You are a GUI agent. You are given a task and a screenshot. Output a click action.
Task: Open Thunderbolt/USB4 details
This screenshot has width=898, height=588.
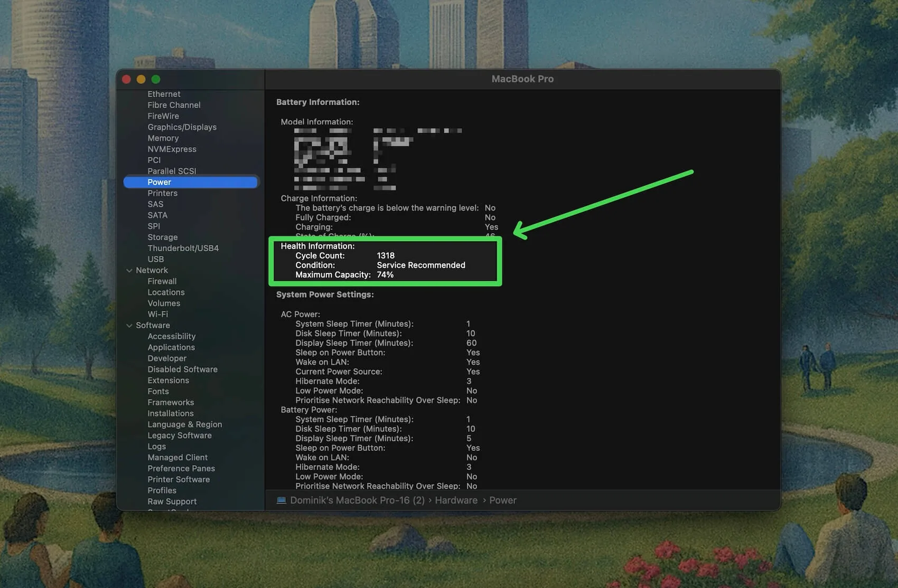click(x=183, y=248)
